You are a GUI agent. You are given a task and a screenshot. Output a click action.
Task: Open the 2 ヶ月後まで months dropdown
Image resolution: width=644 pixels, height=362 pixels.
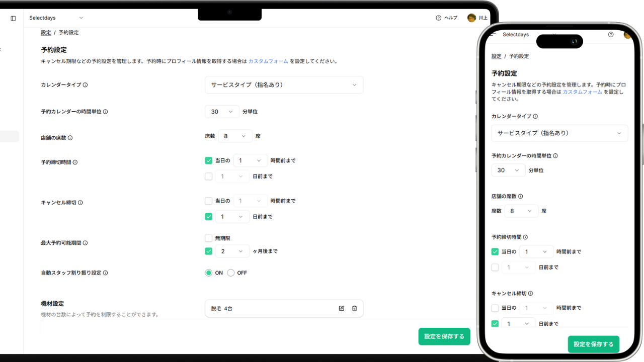(232, 251)
